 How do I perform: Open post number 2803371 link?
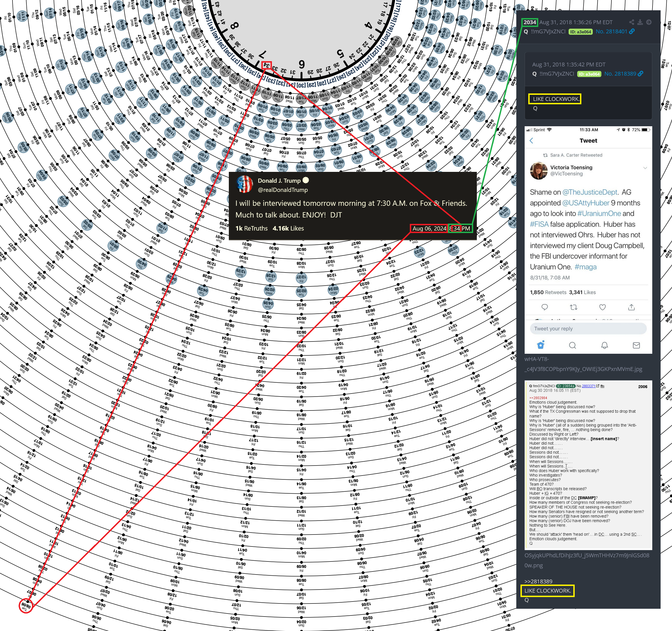tap(589, 386)
